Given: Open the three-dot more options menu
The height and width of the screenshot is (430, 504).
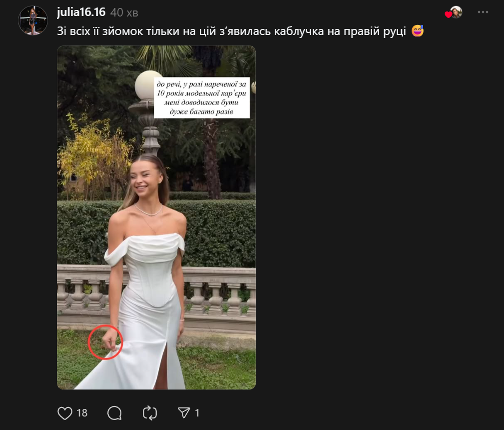Looking at the screenshot, I should [483, 12].
